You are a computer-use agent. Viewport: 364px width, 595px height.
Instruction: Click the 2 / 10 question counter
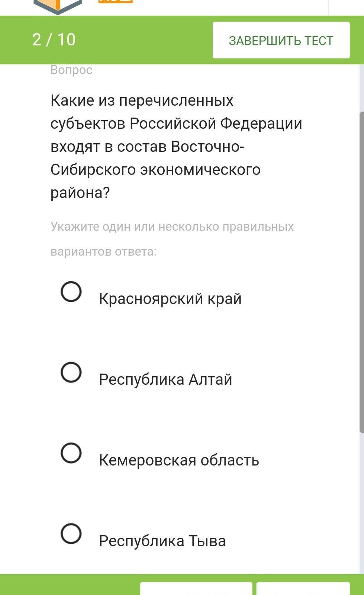coord(54,40)
